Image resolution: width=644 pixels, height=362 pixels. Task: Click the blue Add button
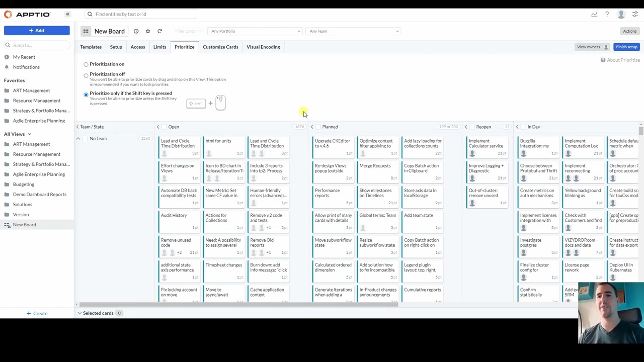click(37, 31)
